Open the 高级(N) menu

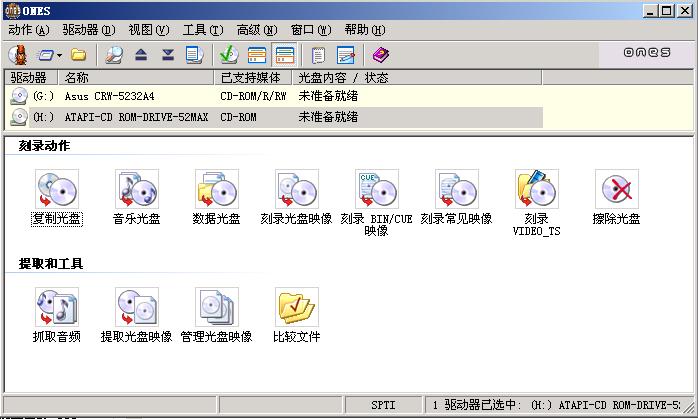(x=255, y=30)
